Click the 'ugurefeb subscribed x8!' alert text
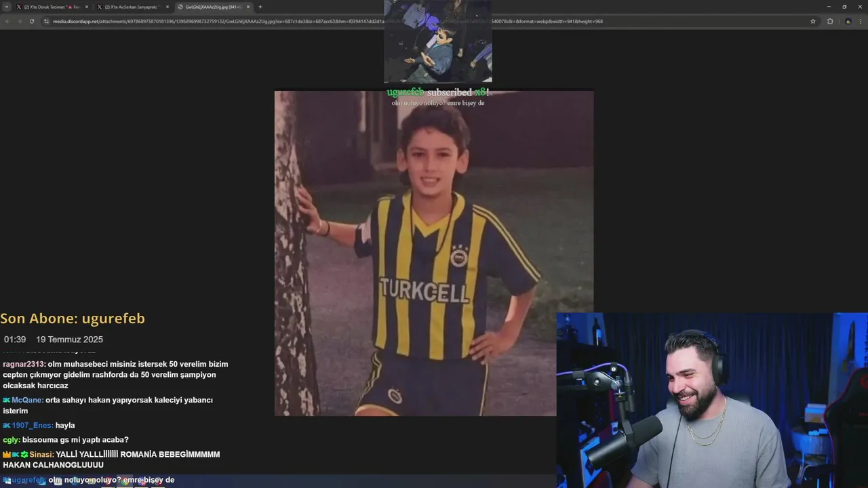This screenshot has width=868, height=488. click(x=438, y=92)
